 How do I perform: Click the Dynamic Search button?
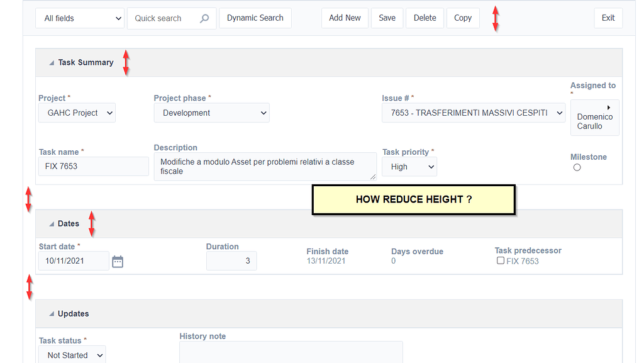tap(255, 18)
